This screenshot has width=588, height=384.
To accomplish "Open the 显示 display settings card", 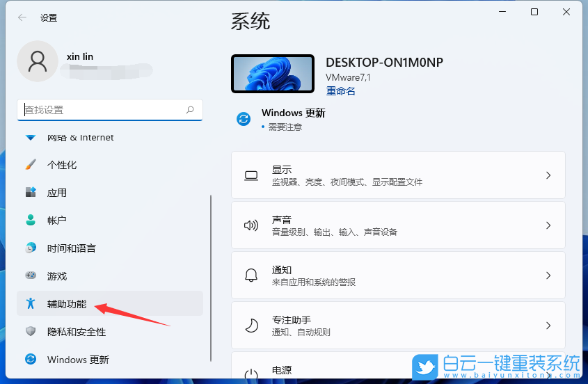I will 398,175.
